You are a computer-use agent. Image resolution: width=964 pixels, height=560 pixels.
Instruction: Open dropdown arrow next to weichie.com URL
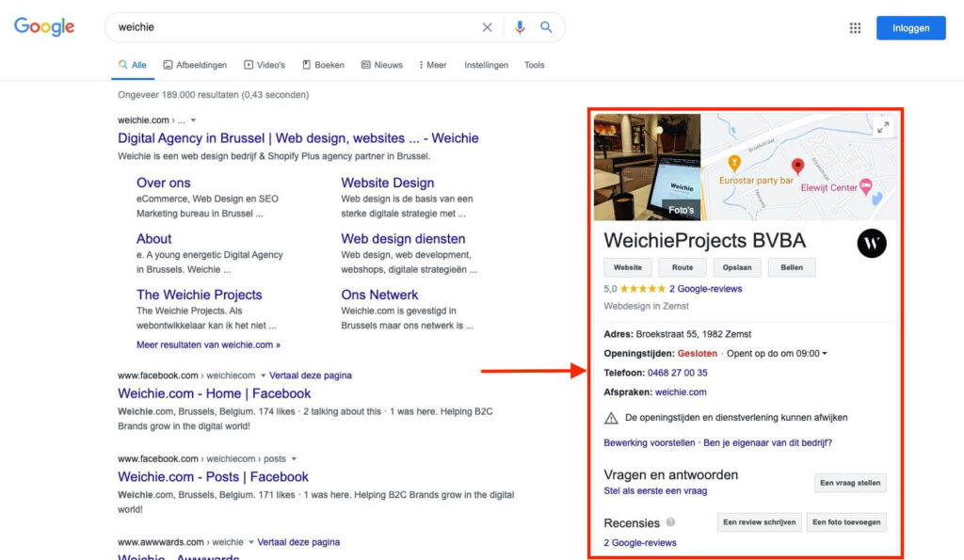[x=193, y=120]
